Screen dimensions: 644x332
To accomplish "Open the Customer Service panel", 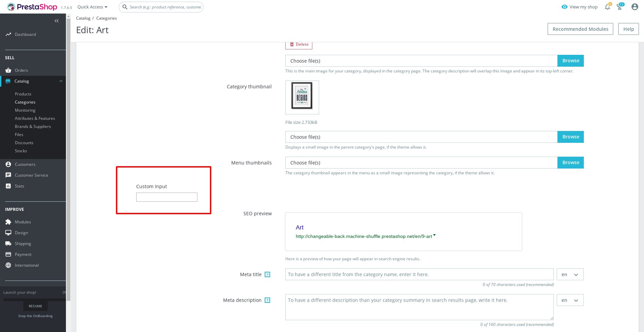I will (x=8, y=175).
